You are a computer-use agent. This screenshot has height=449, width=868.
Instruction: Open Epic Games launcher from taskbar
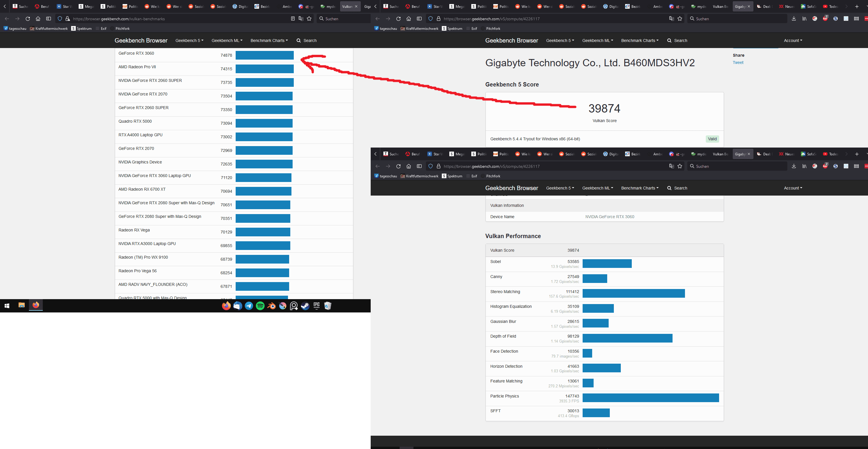(316, 306)
